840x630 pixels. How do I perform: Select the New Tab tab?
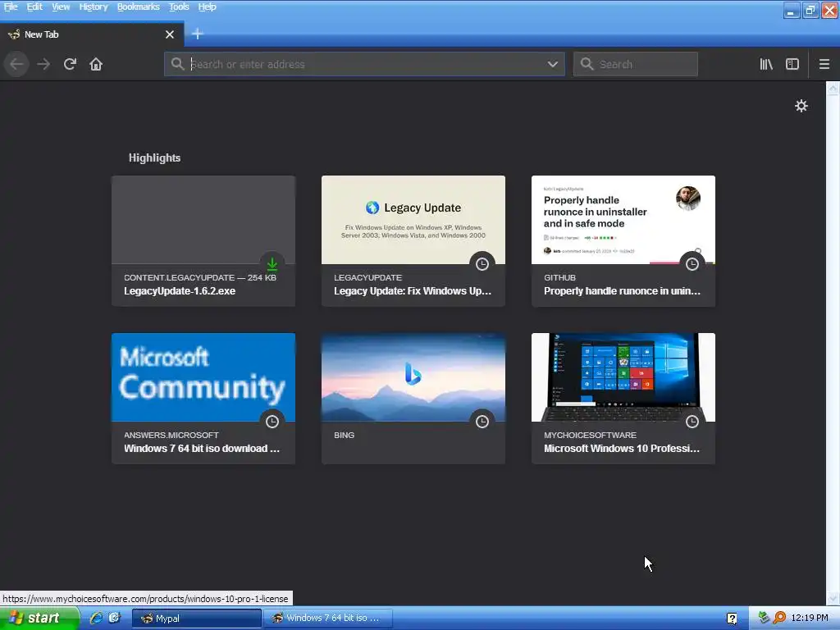(x=92, y=34)
